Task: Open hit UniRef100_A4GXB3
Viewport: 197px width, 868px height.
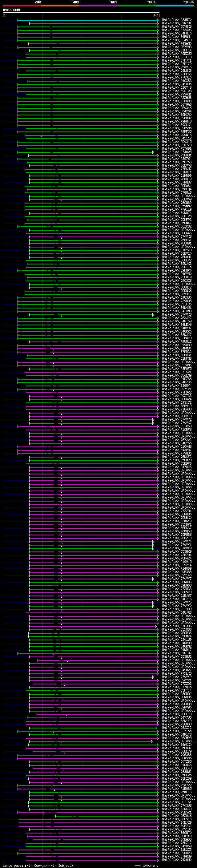Action: coord(177,81)
